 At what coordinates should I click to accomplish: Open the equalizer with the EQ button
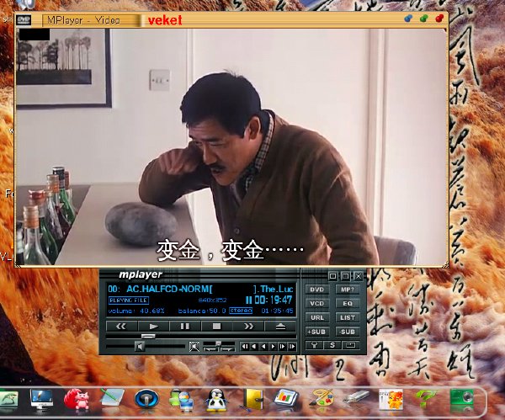click(348, 303)
